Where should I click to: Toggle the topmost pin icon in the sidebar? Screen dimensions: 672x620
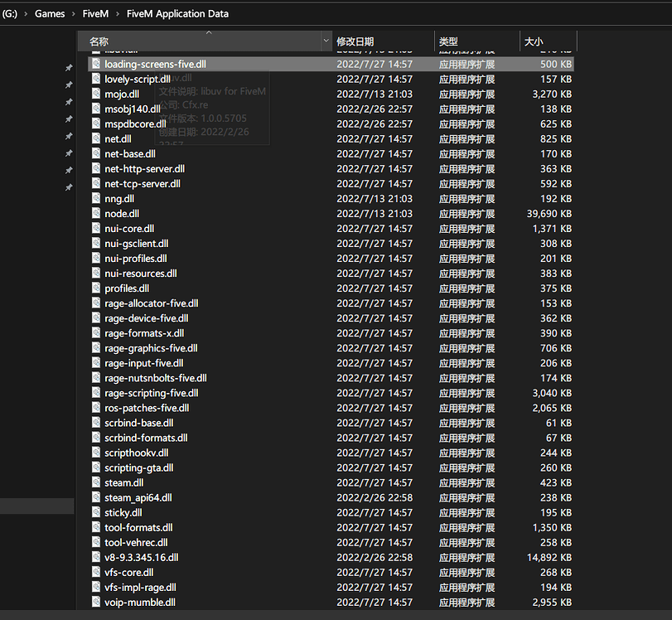[69, 67]
